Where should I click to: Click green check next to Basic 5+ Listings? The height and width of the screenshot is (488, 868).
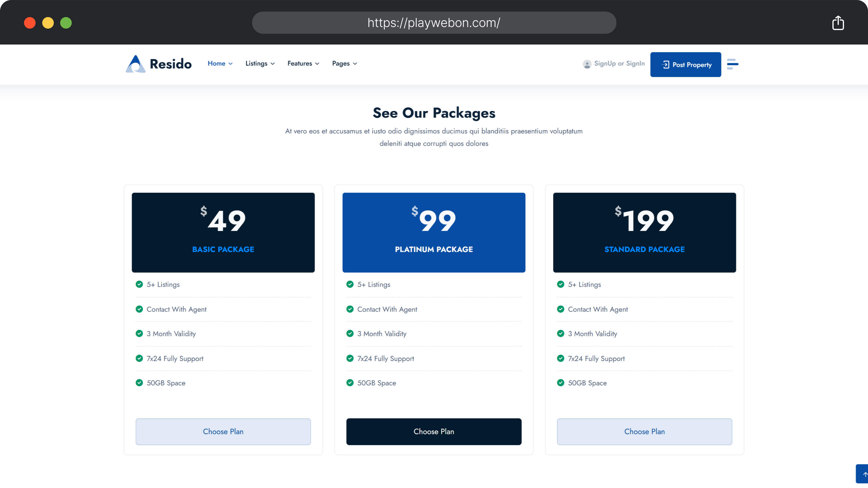click(x=139, y=284)
